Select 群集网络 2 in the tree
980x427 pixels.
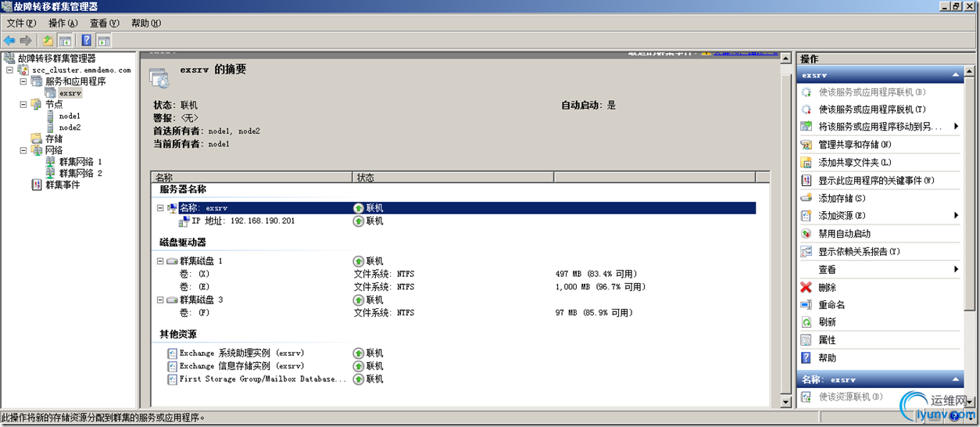coord(80,173)
